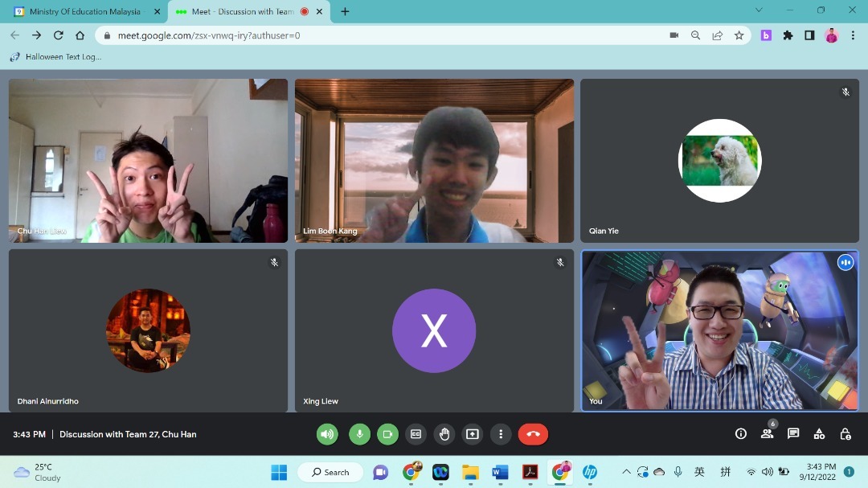Close the Ministry Of Education Malaysia tab
The image size is (868, 488).
click(157, 11)
